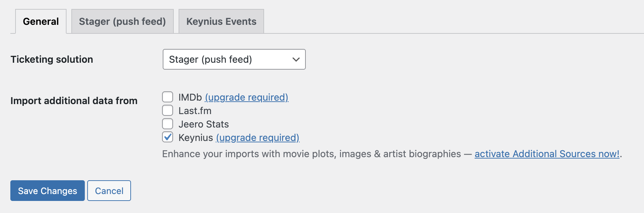Check the Last.fm data source

(168, 110)
